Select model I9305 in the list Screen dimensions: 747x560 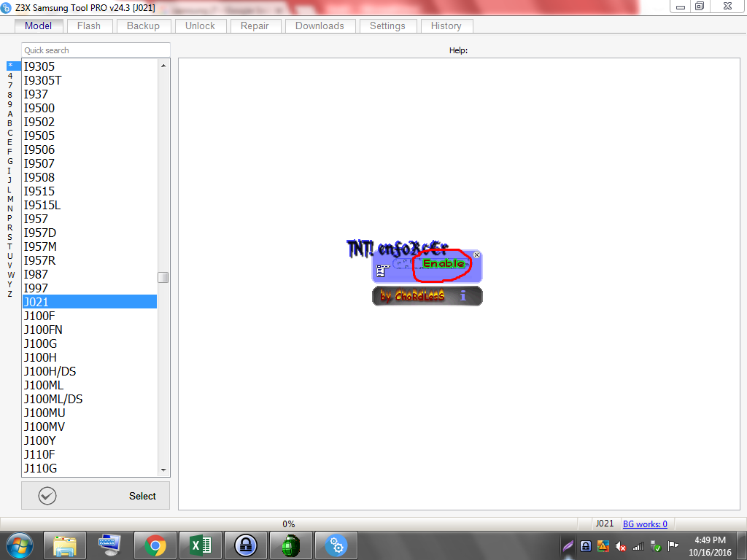90,66
